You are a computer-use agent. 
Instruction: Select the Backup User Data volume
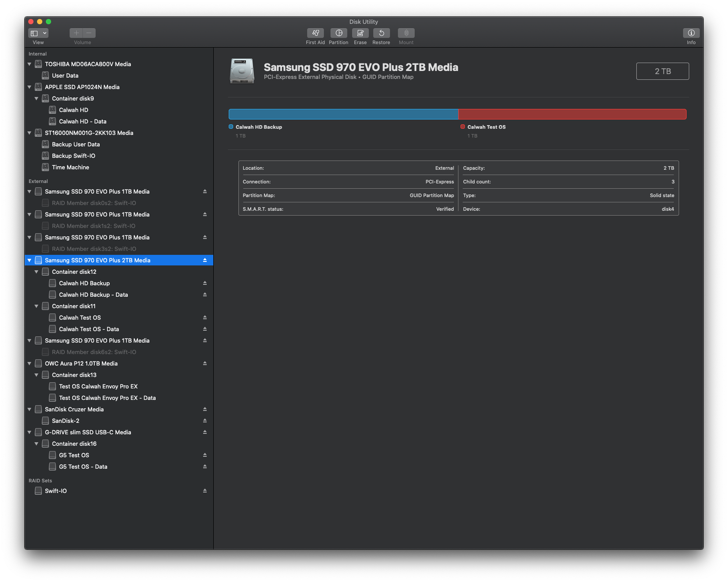(119, 145)
